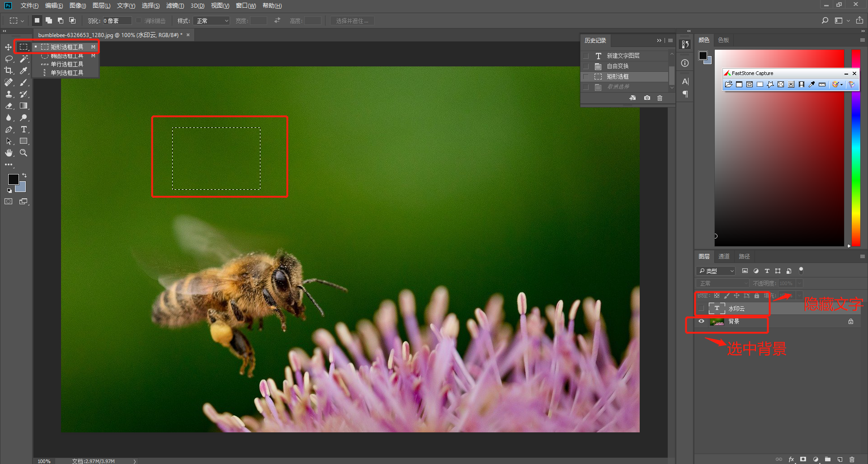Click the delete layer trash icon
Screen dimensions: 868x464
click(852, 459)
